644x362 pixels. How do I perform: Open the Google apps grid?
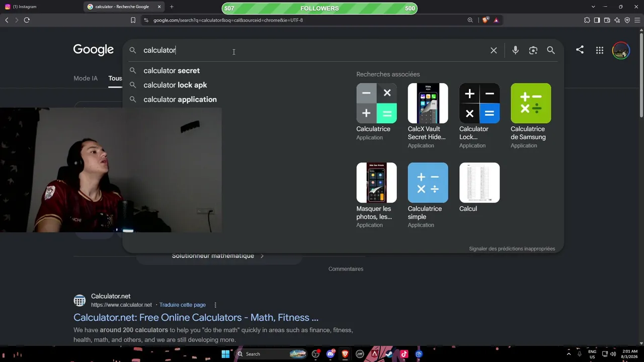[x=600, y=50]
